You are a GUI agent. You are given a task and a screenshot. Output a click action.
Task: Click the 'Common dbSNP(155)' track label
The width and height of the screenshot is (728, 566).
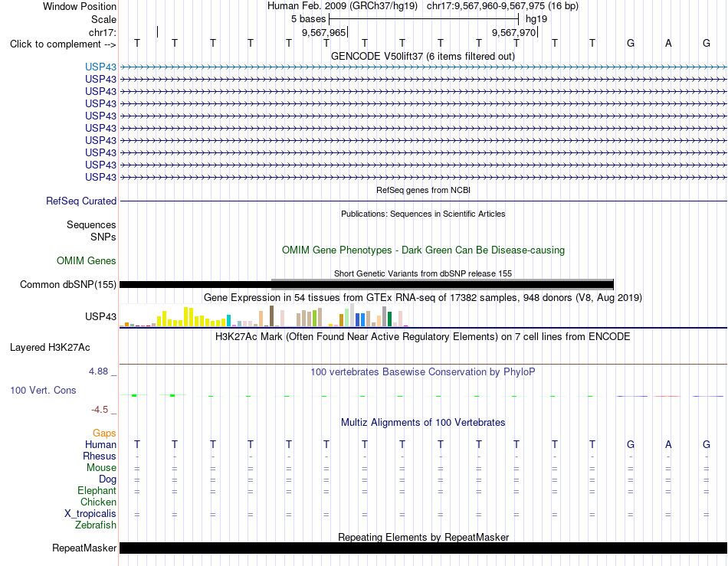(68, 284)
